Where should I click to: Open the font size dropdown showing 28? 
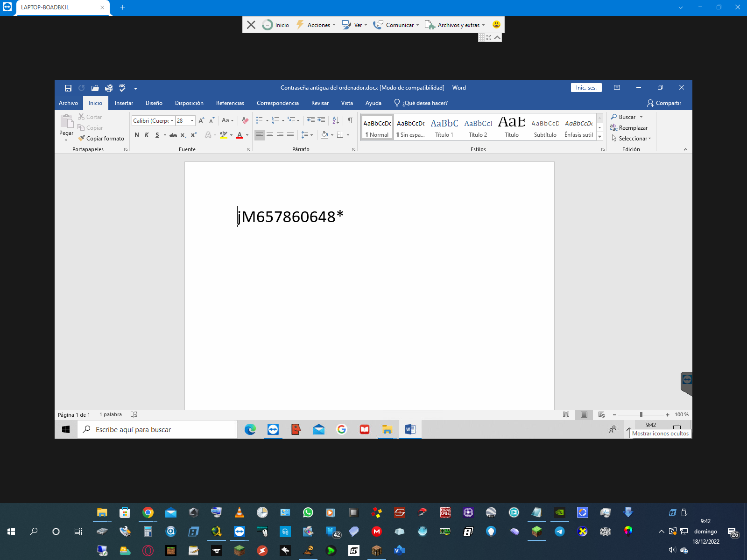tap(192, 121)
